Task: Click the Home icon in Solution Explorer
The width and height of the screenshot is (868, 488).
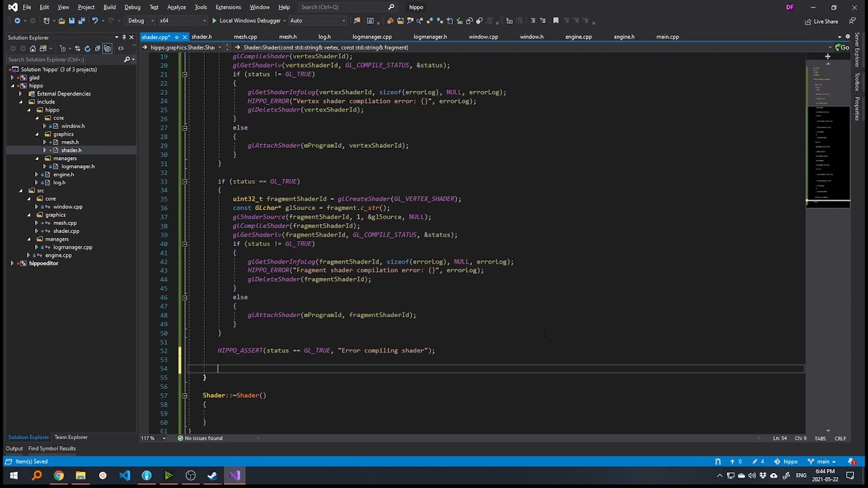Action: 33,48
